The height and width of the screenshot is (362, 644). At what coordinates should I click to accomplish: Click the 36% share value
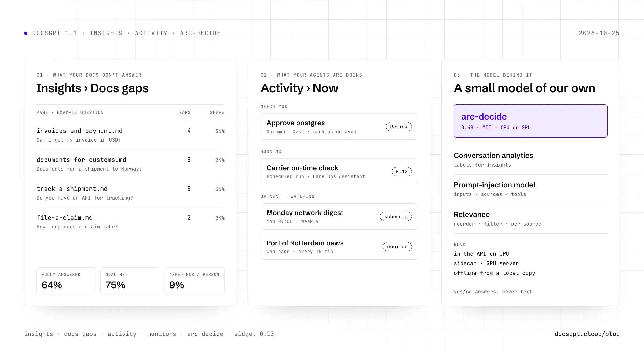(220, 131)
